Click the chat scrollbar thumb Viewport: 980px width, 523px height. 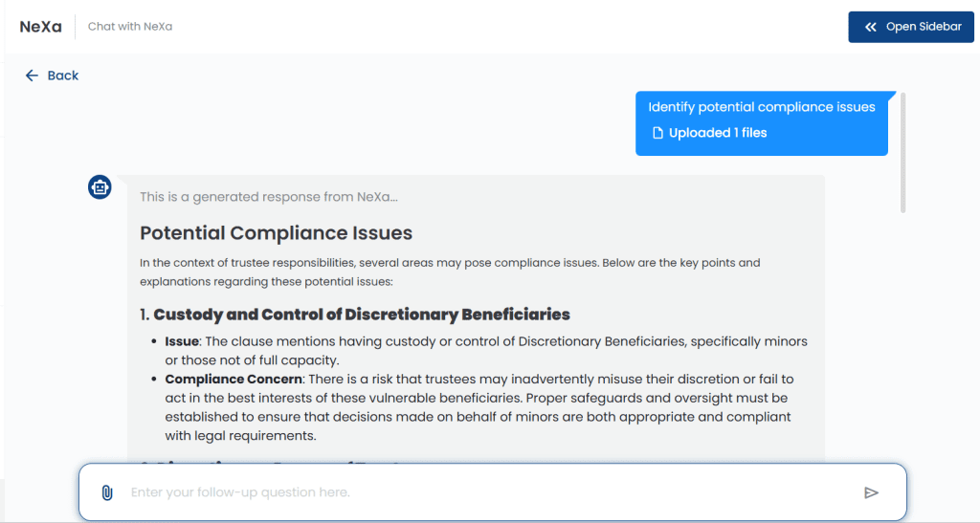903,153
